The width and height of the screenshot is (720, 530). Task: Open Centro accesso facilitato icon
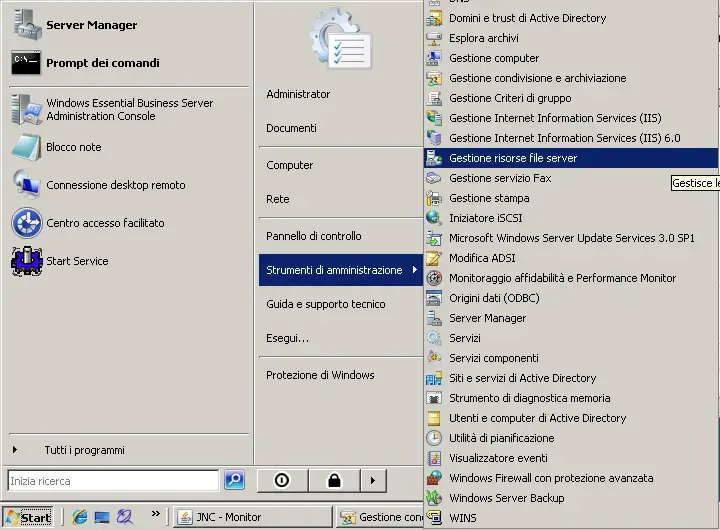click(x=27, y=223)
